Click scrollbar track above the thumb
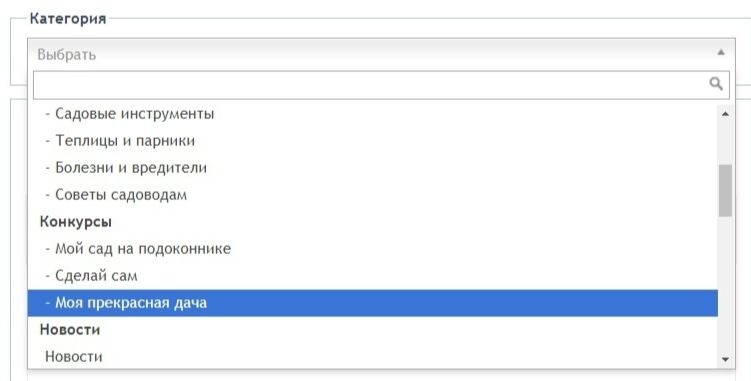 click(725, 142)
